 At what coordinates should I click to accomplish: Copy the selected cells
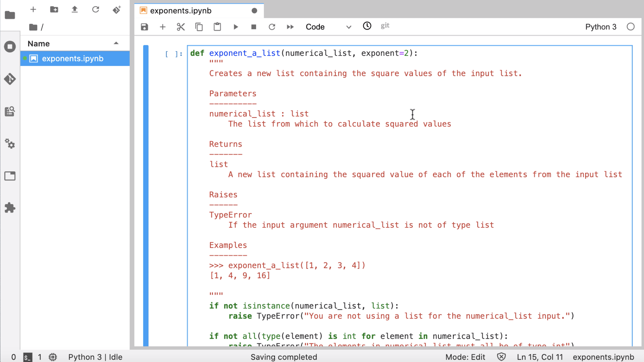click(x=199, y=27)
